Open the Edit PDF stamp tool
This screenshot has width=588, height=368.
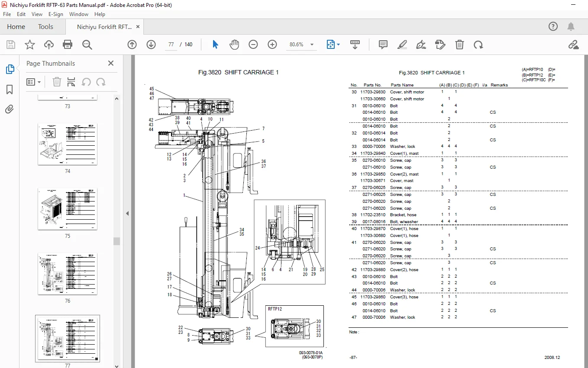tap(440, 45)
